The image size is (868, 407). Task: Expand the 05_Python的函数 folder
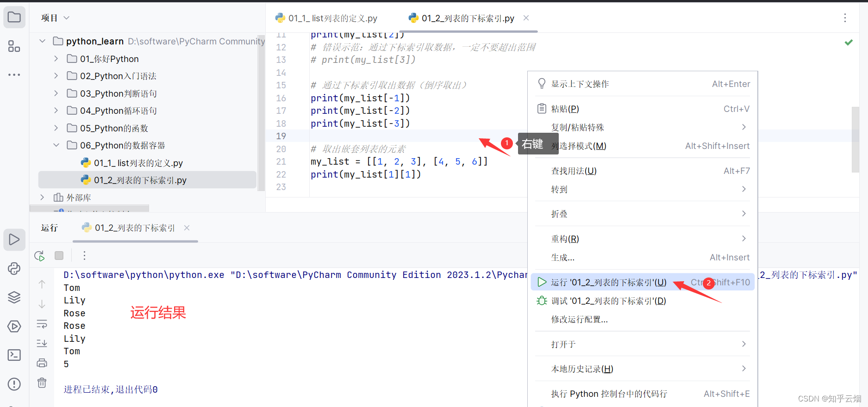56,128
